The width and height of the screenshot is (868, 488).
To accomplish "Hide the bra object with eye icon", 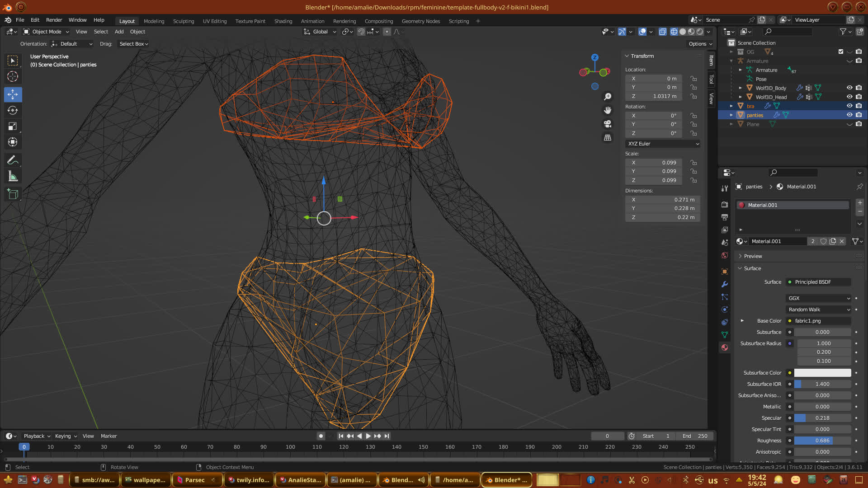I will coord(849,106).
